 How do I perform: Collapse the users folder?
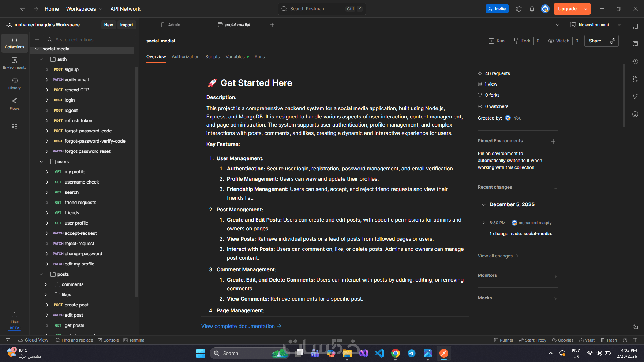point(41,162)
